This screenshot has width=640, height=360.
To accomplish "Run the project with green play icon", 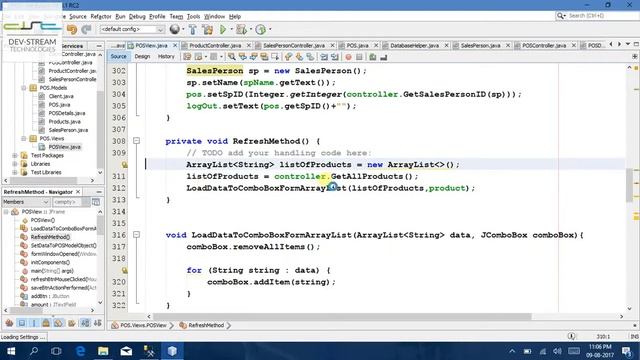I will [223, 29].
